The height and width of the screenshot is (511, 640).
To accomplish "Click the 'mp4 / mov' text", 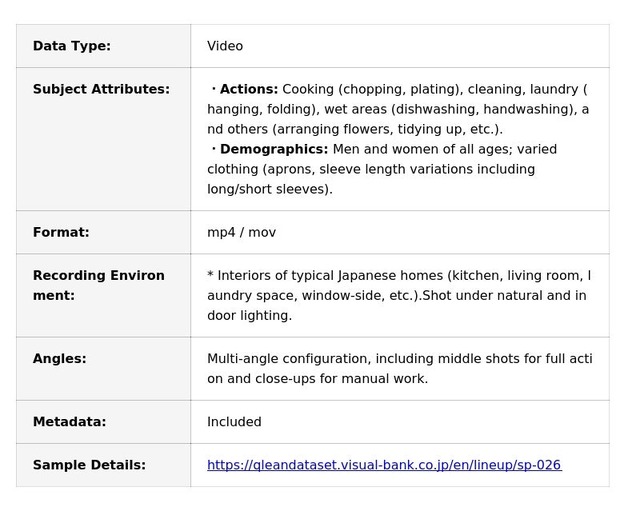I will [x=241, y=232].
